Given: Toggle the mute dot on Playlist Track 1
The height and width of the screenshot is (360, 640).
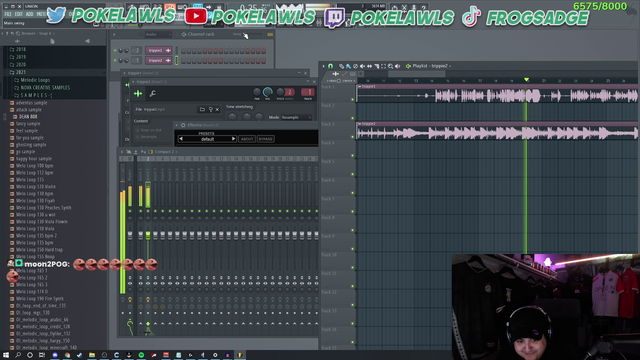Looking at the screenshot, I should (353, 99).
